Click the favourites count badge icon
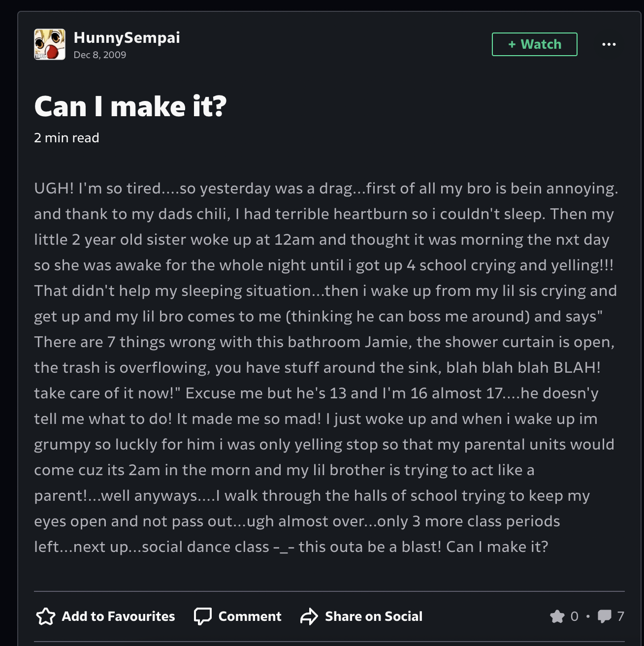The image size is (644, 646). (x=557, y=616)
